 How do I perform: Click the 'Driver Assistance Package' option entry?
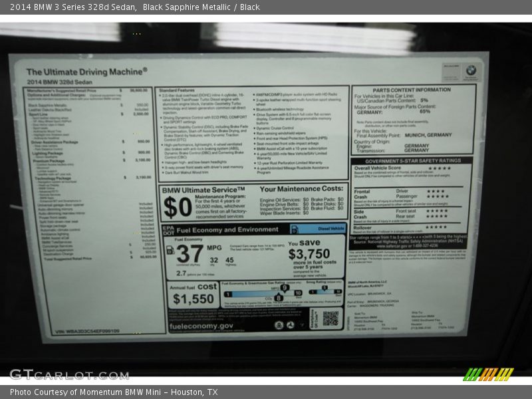tap(55, 142)
